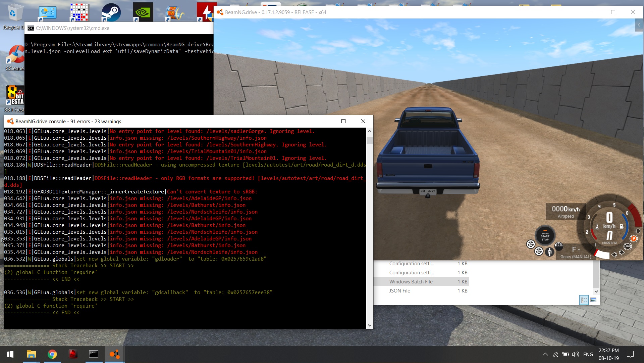Select second Configuration setti... file row
Image resolution: width=644 pixels, height=363 pixels.
tap(421, 273)
